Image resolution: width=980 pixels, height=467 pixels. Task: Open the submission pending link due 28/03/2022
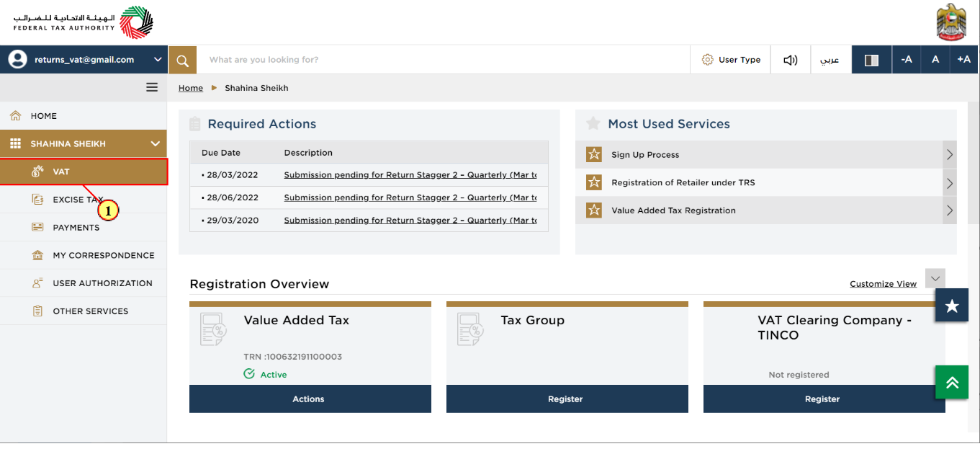point(410,175)
